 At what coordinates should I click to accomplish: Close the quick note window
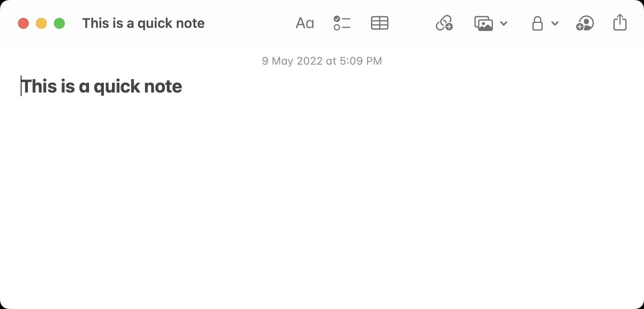pyautogui.click(x=23, y=23)
